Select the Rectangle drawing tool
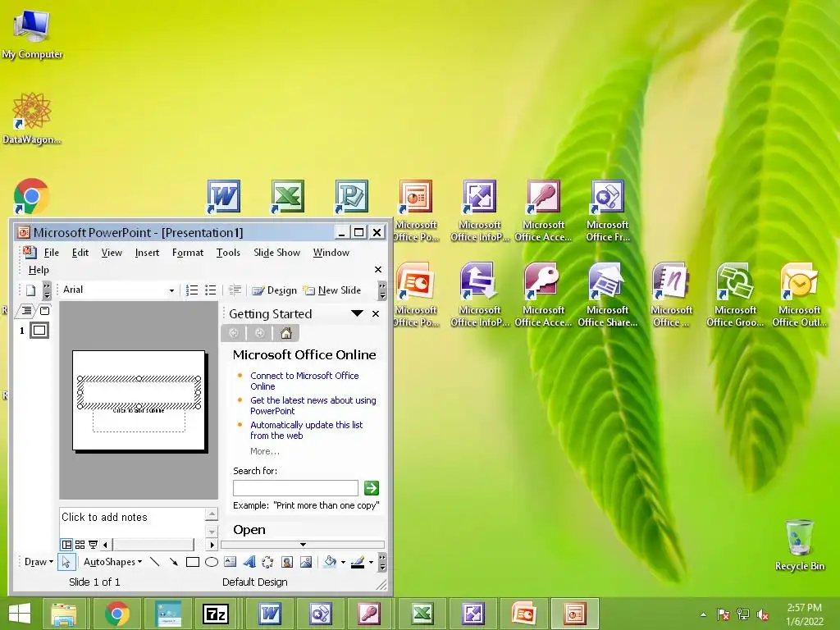 (192, 561)
